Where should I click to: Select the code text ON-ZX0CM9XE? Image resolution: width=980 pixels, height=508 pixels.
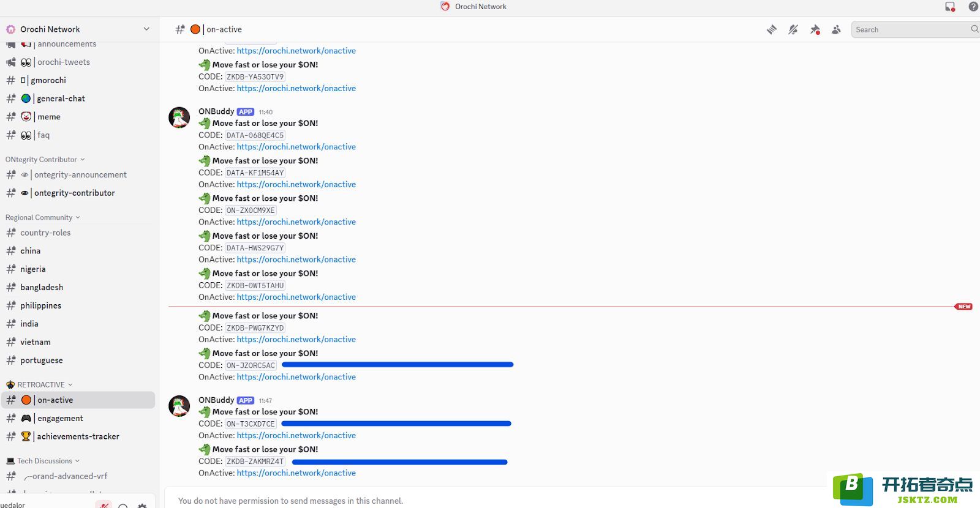pyautogui.click(x=251, y=211)
